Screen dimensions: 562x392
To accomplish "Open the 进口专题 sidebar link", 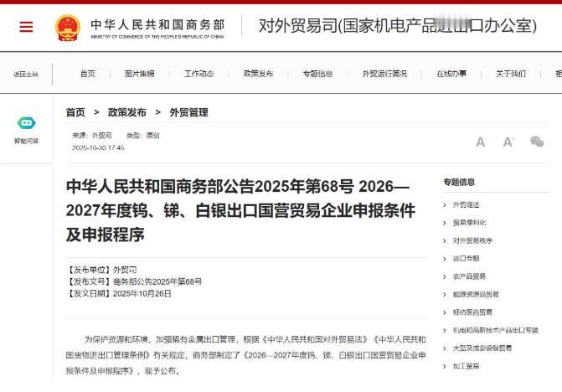I will click(466, 259).
